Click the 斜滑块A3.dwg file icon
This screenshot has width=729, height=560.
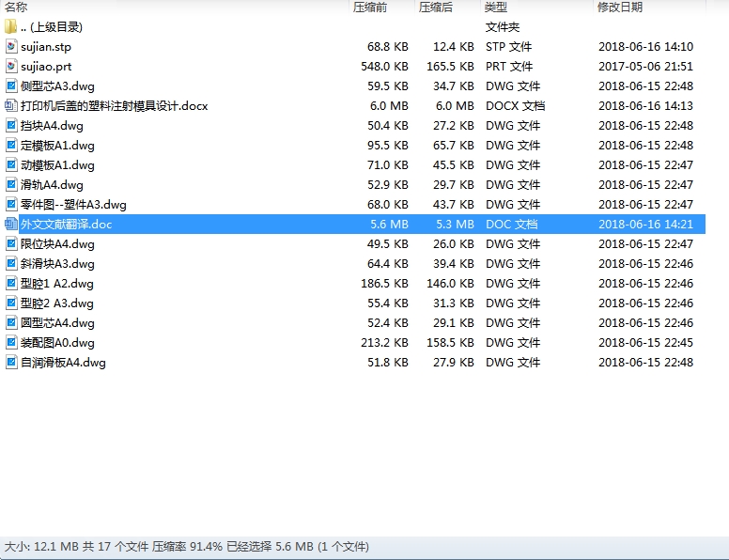[11, 264]
